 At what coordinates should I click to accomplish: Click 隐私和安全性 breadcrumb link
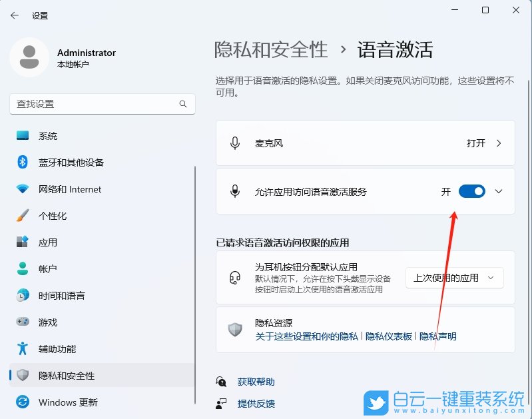point(271,49)
